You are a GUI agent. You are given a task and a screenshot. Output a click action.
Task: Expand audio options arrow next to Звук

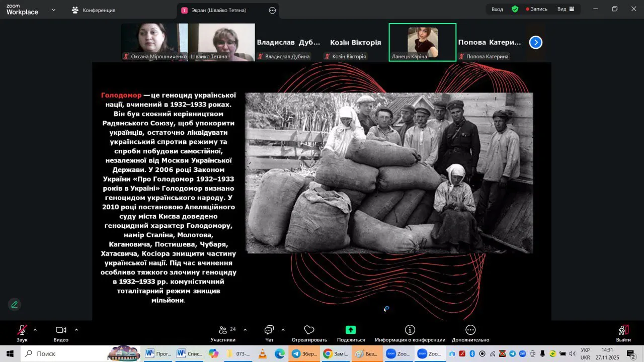pos(35,330)
